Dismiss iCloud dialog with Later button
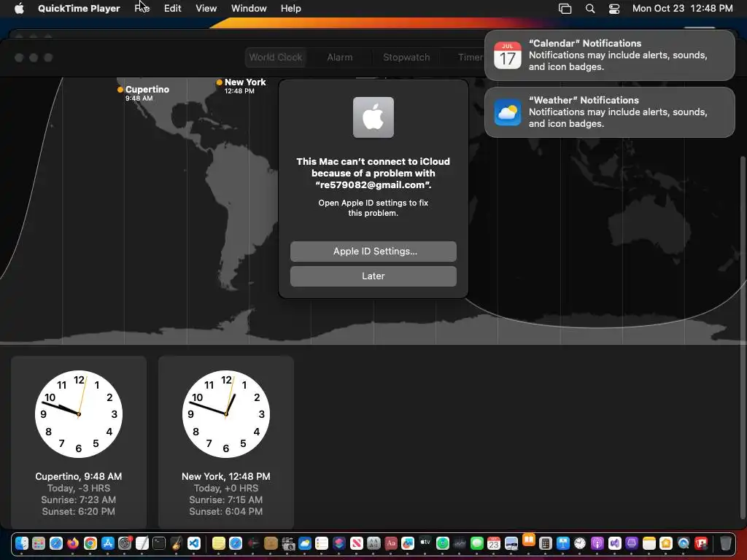 point(373,276)
